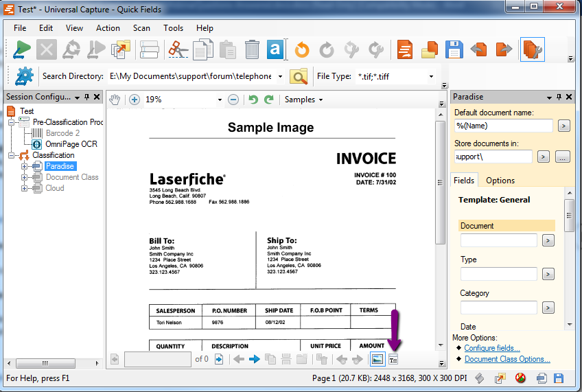582x392 pixels.
Task: Open the Tools menu
Action: click(x=174, y=28)
